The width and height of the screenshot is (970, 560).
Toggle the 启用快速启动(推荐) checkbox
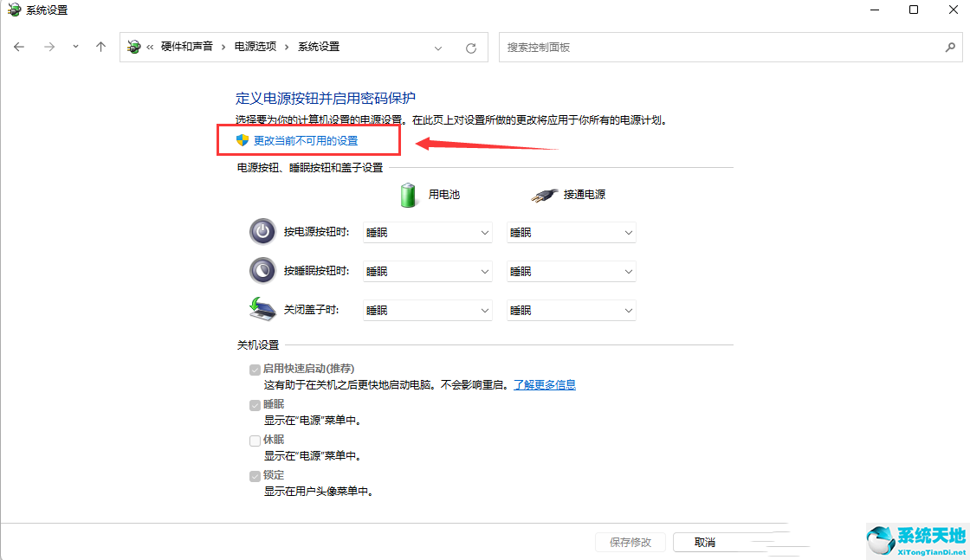click(255, 369)
